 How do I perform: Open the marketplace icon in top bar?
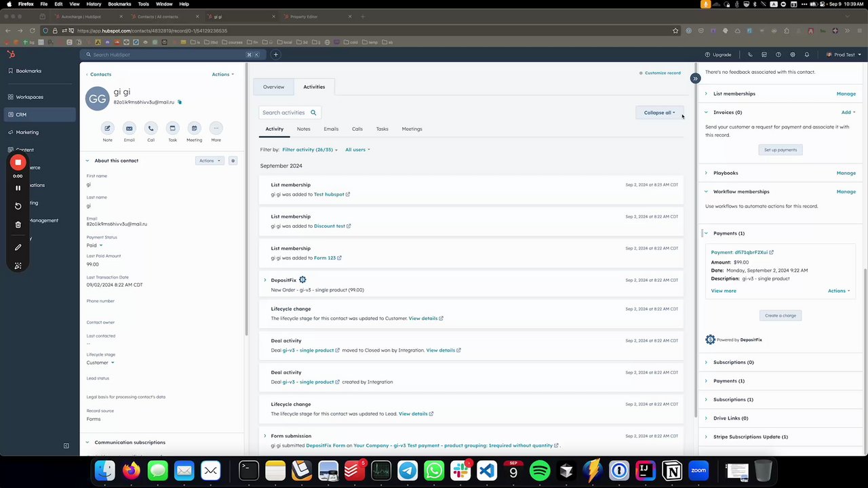coord(764,54)
